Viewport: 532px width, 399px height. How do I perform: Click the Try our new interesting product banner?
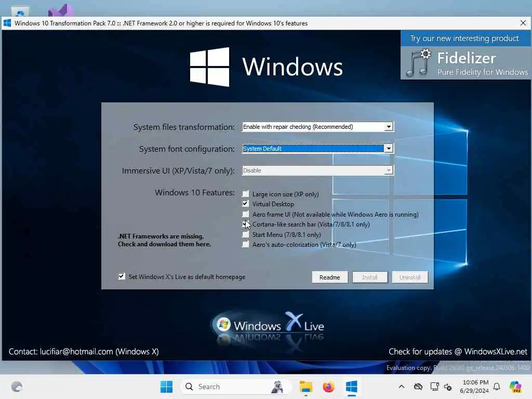[464, 38]
